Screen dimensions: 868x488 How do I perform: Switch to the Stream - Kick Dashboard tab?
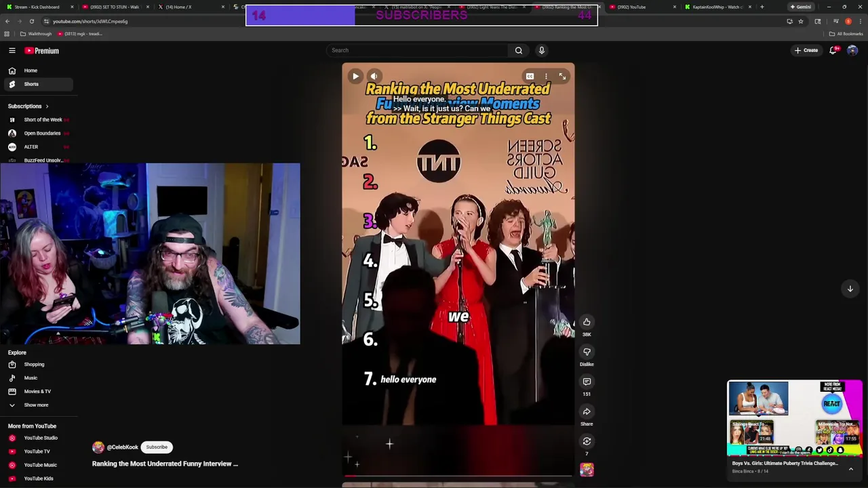point(41,7)
